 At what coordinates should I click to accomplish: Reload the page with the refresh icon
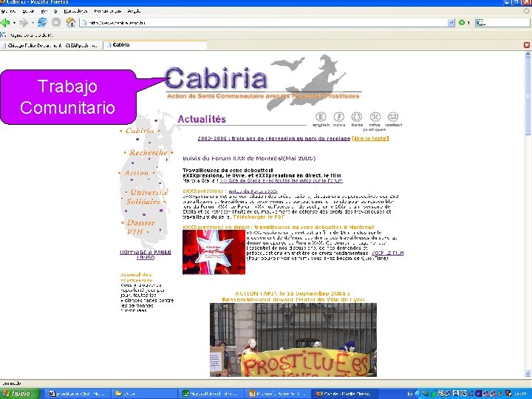(42, 22)
